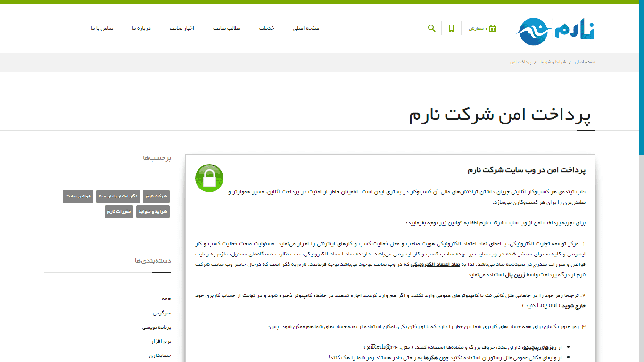Click صفحه اصلی in the breadcrumb trail

[x=585, y=62]
